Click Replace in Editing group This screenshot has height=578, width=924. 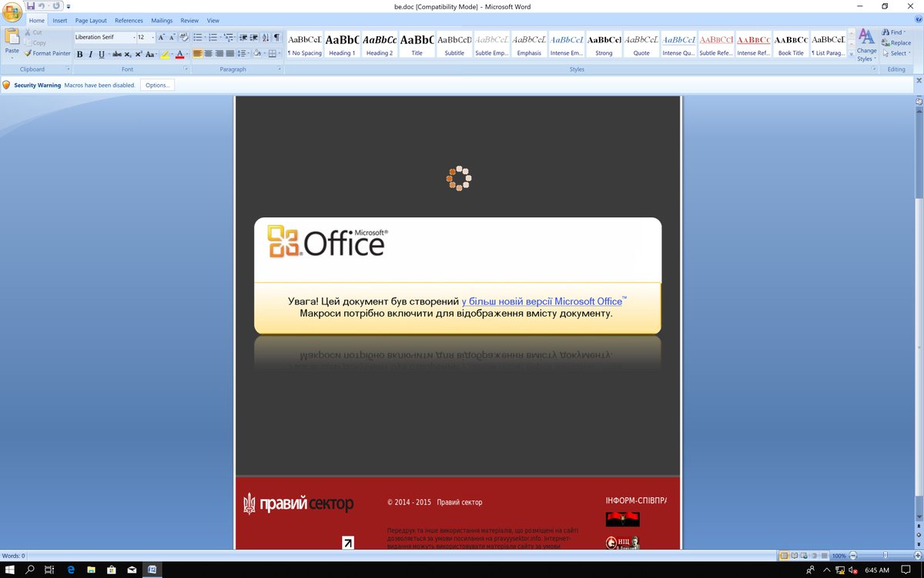click(x=896, y=43)
